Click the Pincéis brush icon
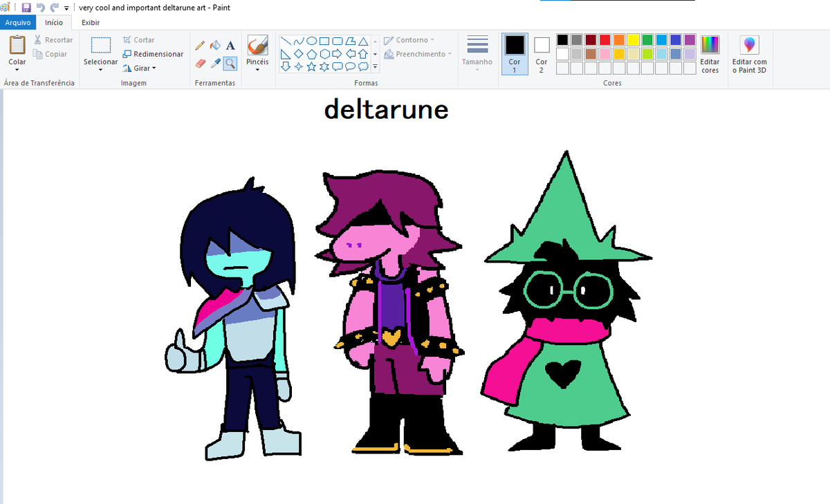830x504 pixels. (x=257, y=46)
